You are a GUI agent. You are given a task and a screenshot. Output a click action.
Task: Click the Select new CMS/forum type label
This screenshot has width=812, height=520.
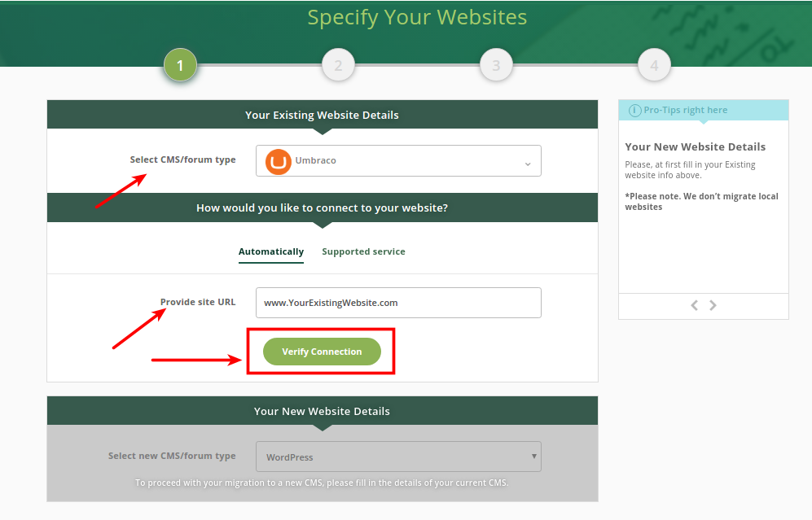pyautogui.click(x=172, y=456)
